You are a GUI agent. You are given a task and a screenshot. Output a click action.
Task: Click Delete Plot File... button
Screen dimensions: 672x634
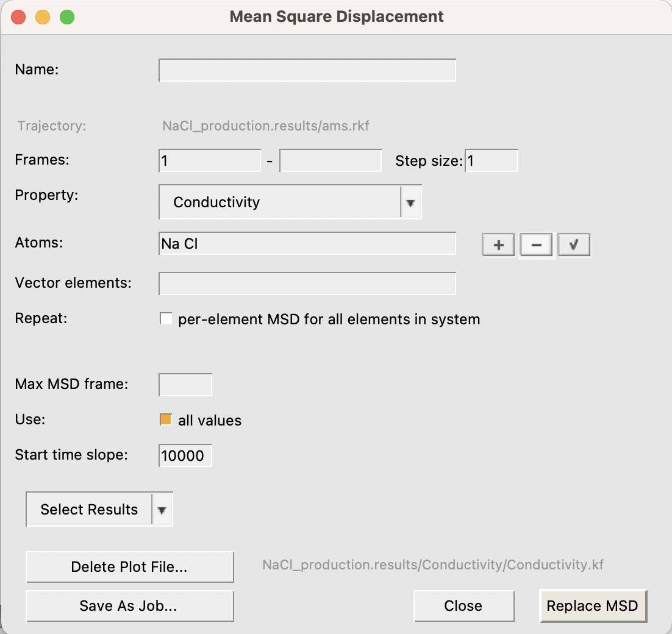pyautogui.click(x=129, y=566)
